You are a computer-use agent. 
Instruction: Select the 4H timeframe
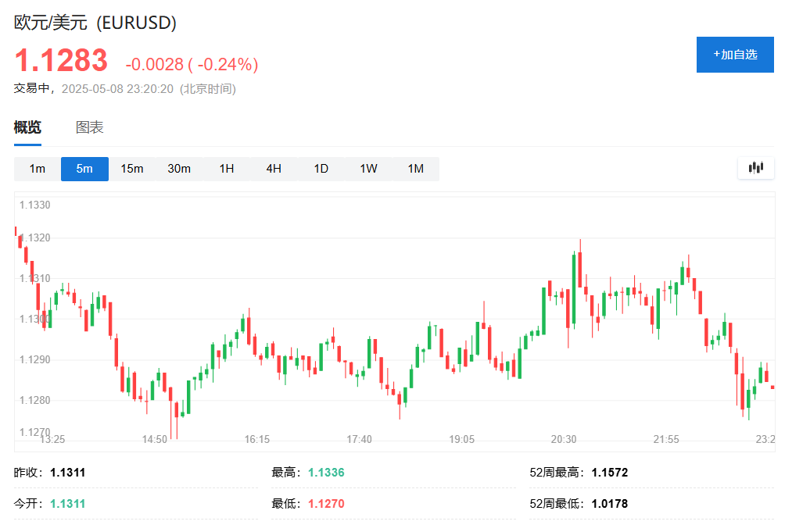(274, 169)
